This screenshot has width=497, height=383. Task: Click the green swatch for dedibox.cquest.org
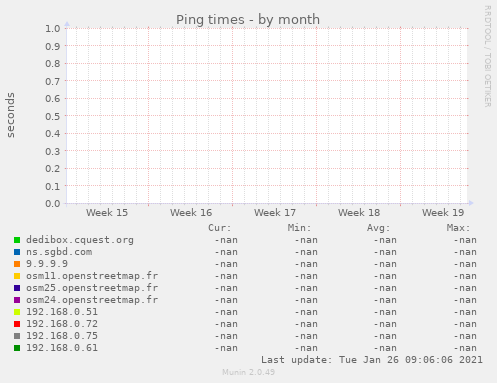[x=17, y=240]
